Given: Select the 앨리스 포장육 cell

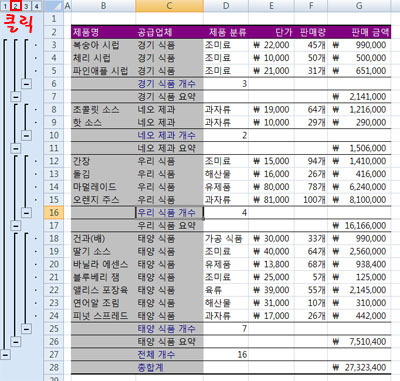Looking at the screenshot, I should click(103, 290).
